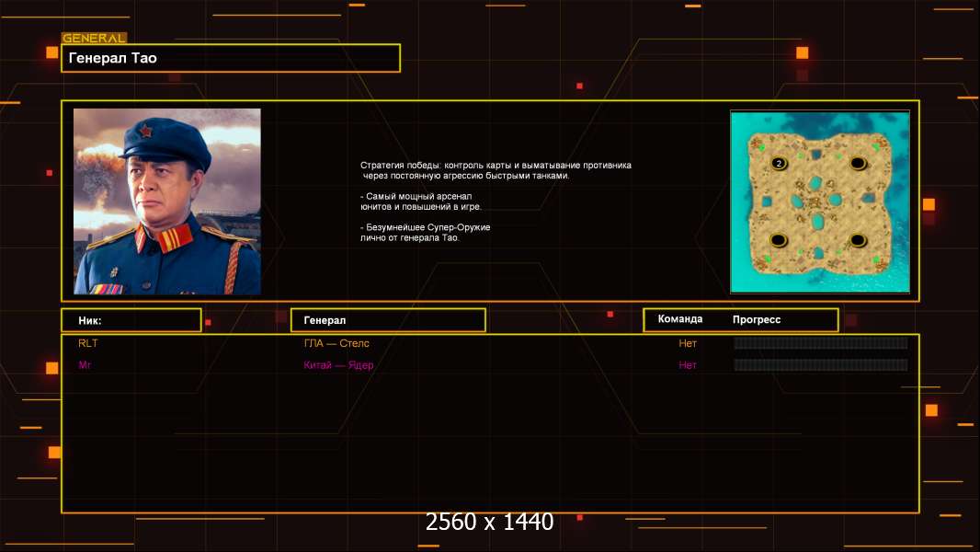Click the 'Нет' team value for RLT
The width and height of the screenshot is (980, 552).
(688, 343)
